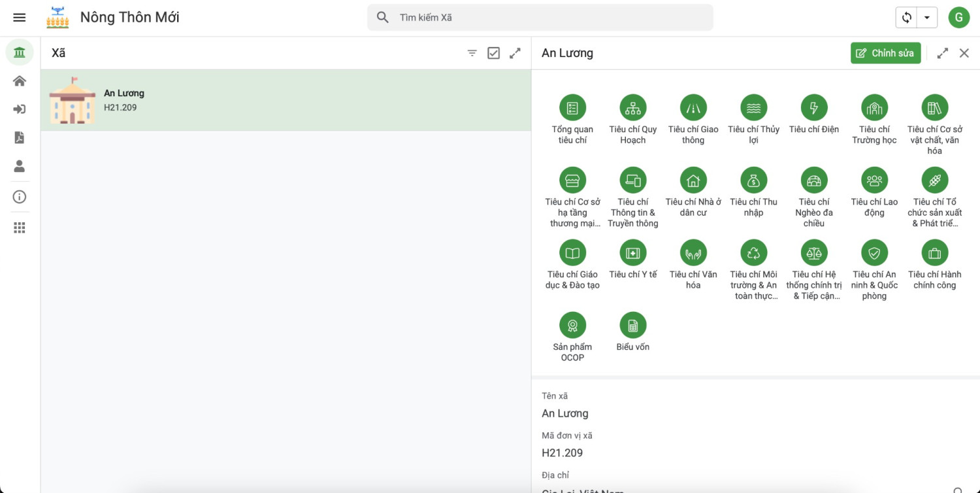Open filter options for Xã list
Viewport: 980px width, 493px height.
tap(472, 54)
